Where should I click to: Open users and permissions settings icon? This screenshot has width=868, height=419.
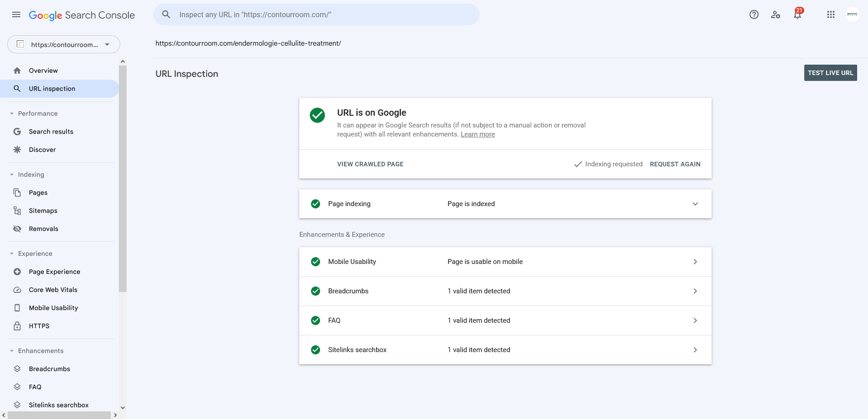[x=776, y=14]
